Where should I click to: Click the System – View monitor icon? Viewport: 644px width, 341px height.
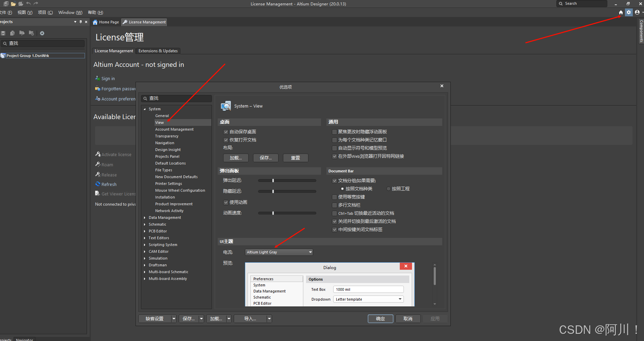coord(226,106)
